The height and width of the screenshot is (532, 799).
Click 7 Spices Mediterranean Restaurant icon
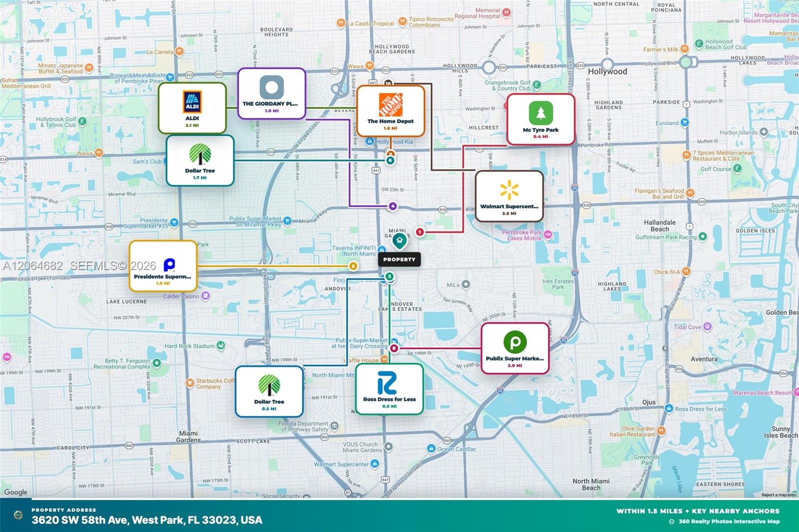pos(687,155)
